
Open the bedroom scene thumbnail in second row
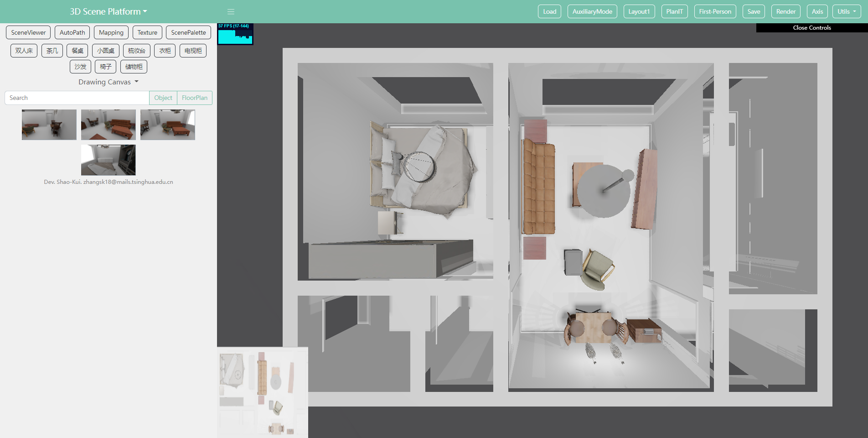click(108, 160)
